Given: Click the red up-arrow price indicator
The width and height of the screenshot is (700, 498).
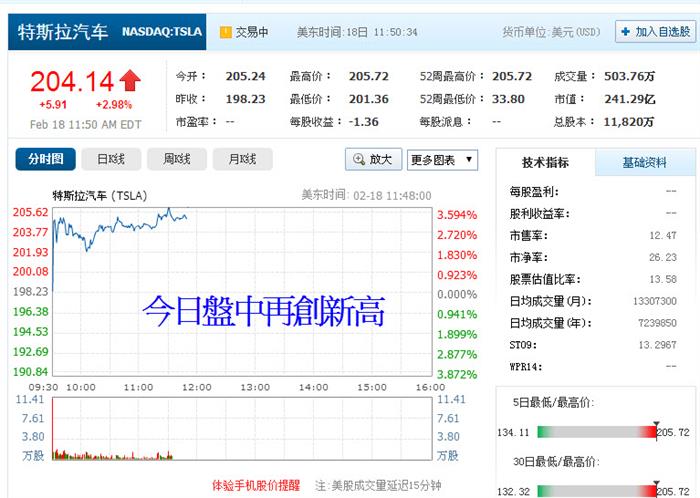Looking at the screenshot, I should pos(130,81).
